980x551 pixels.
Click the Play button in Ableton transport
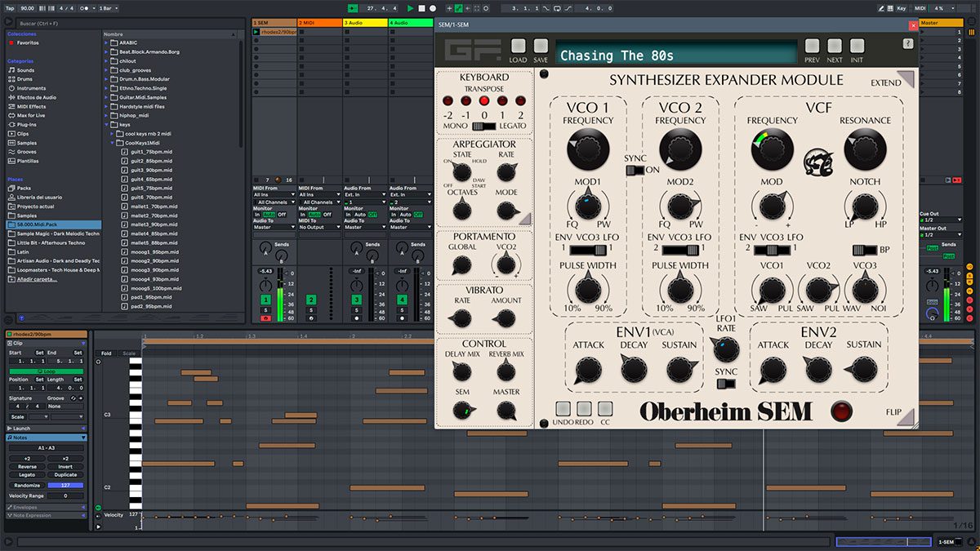411,8
